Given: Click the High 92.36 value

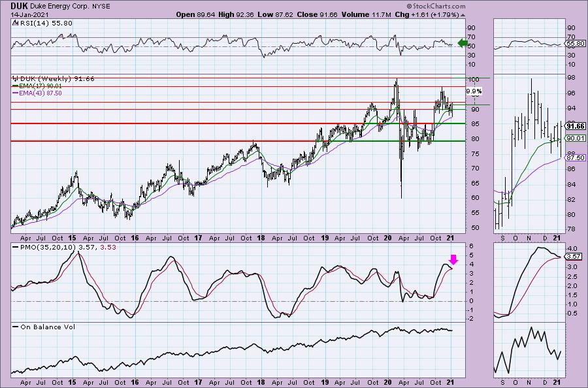Looking at the screenshot, I should tap(236, 14).
